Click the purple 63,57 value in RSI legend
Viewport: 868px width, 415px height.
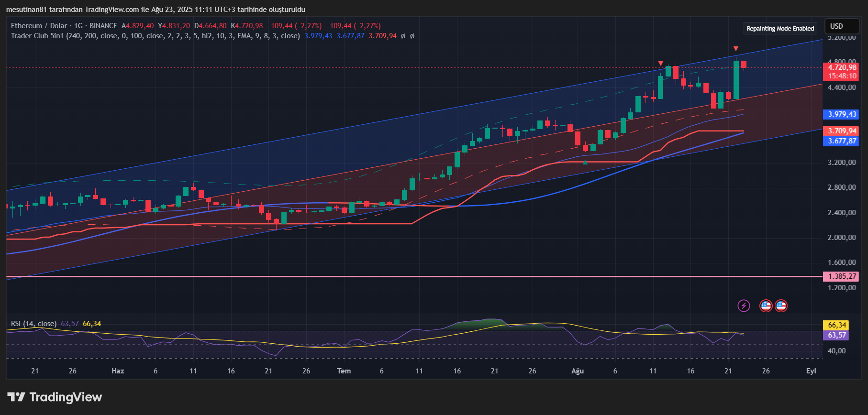coord(70,324)
